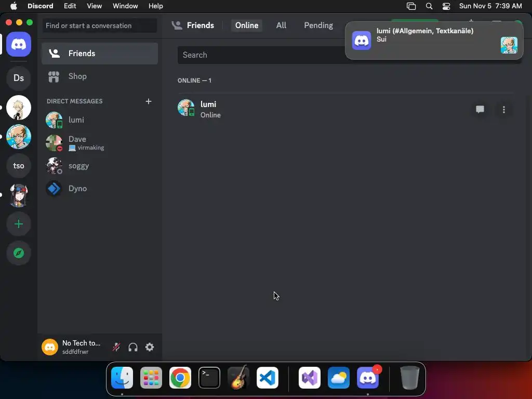The height and width of the screenshot is (399, 532).
Task: Open direct message with lumi
Action: (100, 120)
